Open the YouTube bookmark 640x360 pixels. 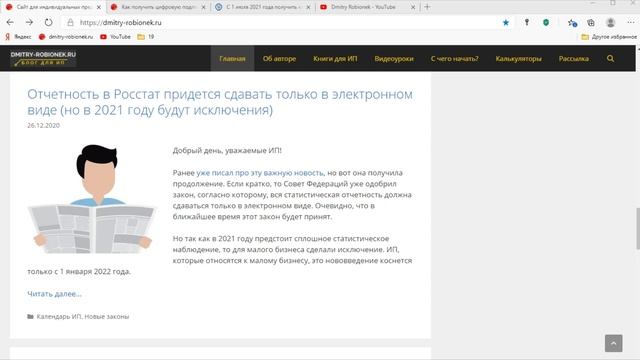pyautogui.click(x=116, y=37)
